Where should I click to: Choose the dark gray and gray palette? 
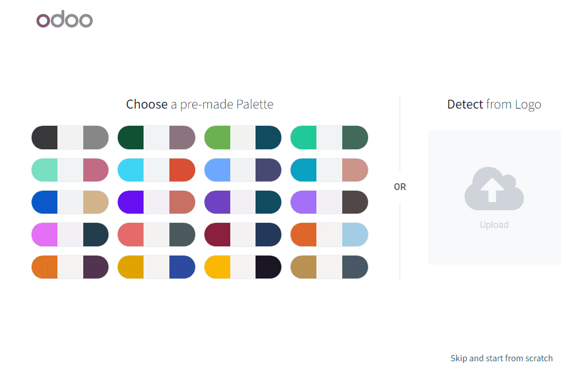click(70, 138)
